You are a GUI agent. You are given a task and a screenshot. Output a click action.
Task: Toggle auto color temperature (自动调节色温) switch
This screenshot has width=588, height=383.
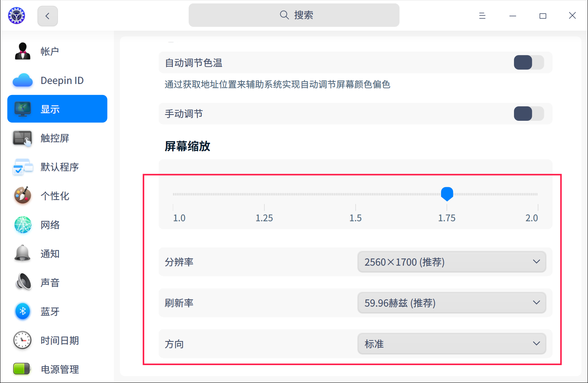point(528,63)
